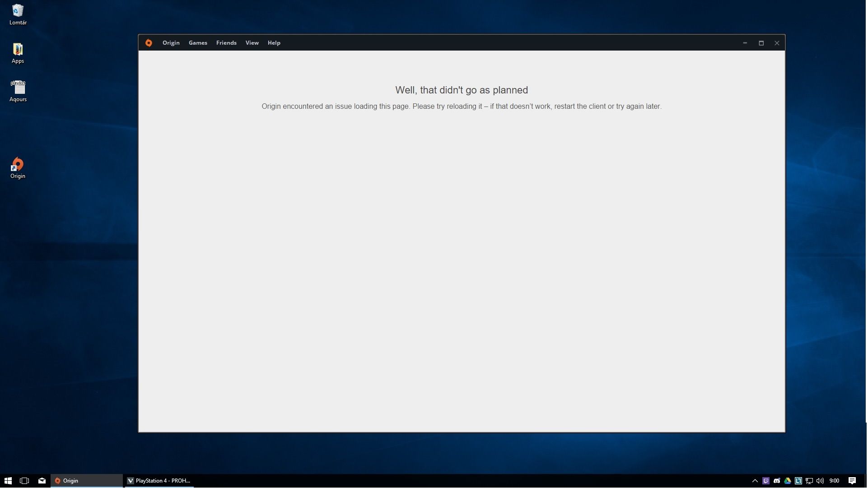Open the Twitch tray icon

pyautogui.click(x=766, y=481)
